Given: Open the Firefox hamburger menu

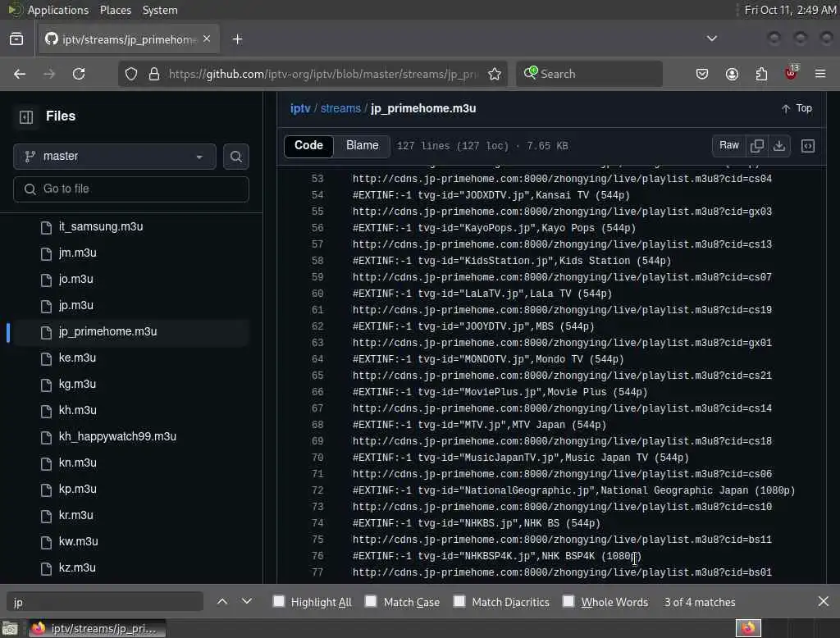Looking at the screenshot, I should pyautogui.click(x=820, y=74).
